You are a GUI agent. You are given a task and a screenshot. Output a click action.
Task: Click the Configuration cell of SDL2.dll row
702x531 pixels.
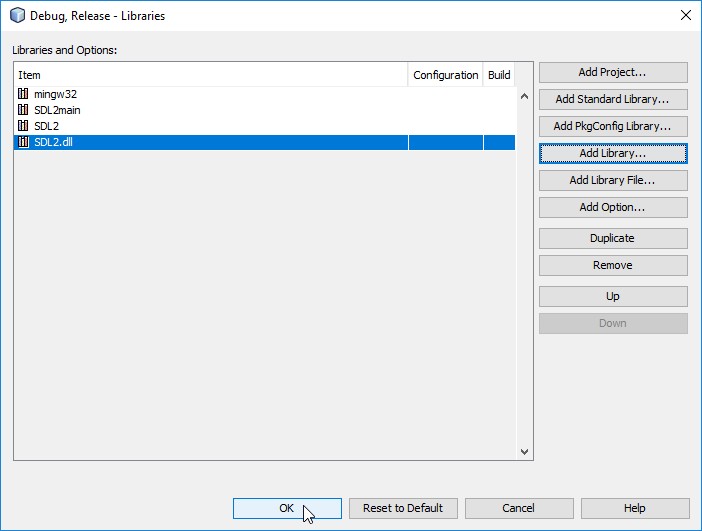click(x=445, y=142)
